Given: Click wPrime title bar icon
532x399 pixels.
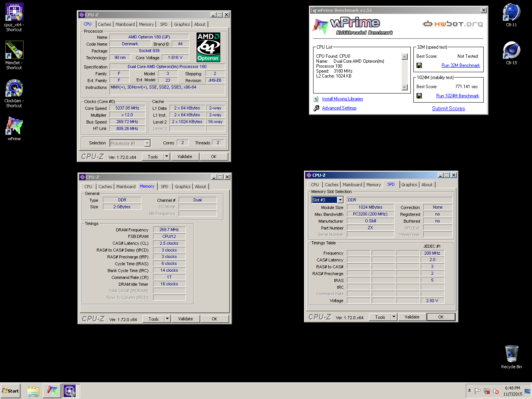Looking at the screenshot, I should tap(313, 10).
